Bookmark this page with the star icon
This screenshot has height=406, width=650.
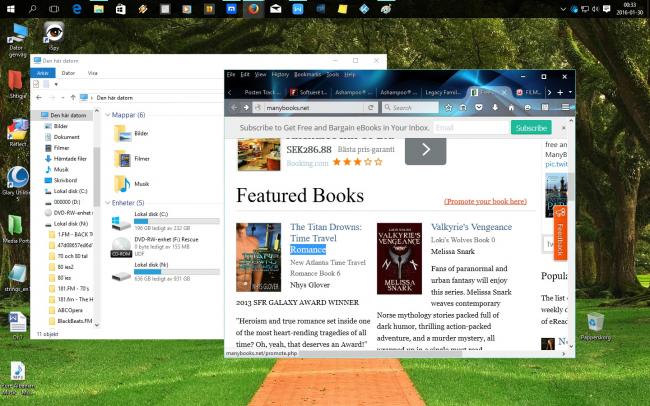448,107
